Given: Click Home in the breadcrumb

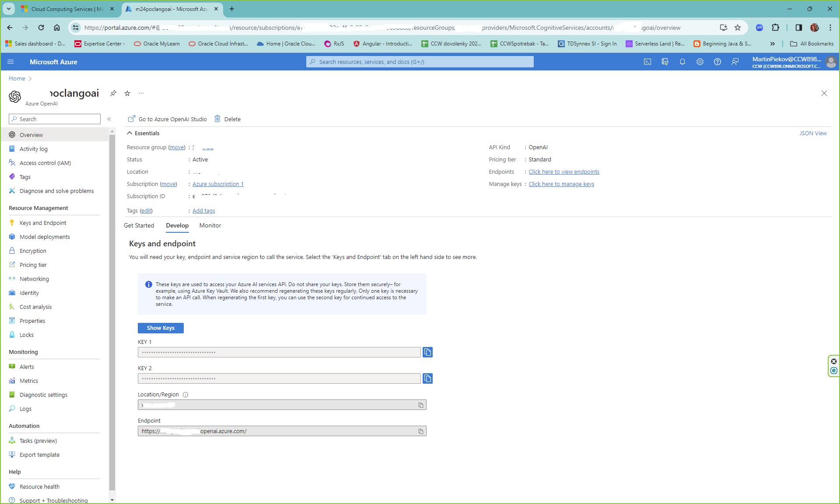Looking at the screenshot, I should [x=17, y=78].
